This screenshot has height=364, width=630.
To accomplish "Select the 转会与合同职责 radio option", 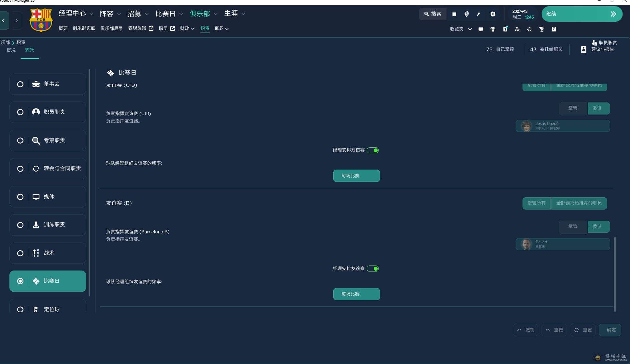I will tap(20, 169).
